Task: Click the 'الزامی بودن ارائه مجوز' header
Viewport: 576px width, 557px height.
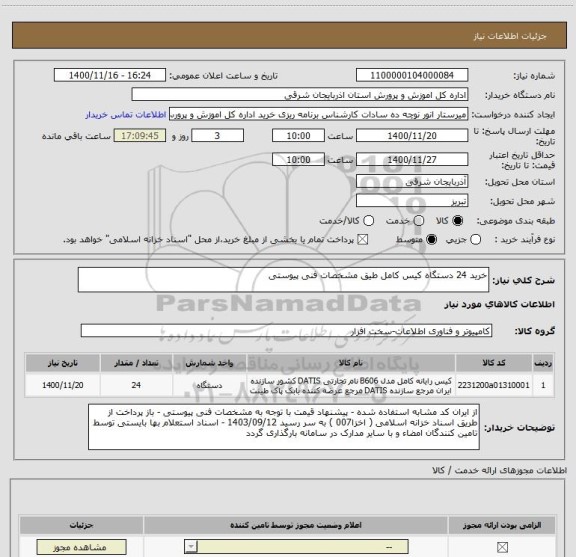Action: [x=502, y=525]
